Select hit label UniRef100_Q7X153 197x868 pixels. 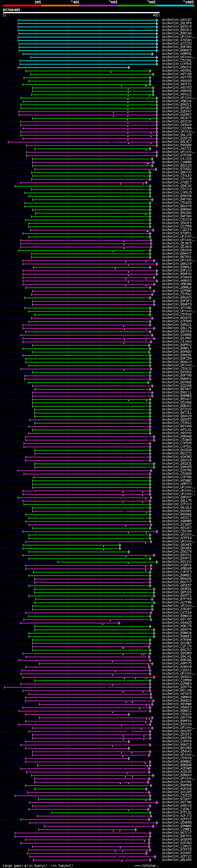tap(177, 43)
